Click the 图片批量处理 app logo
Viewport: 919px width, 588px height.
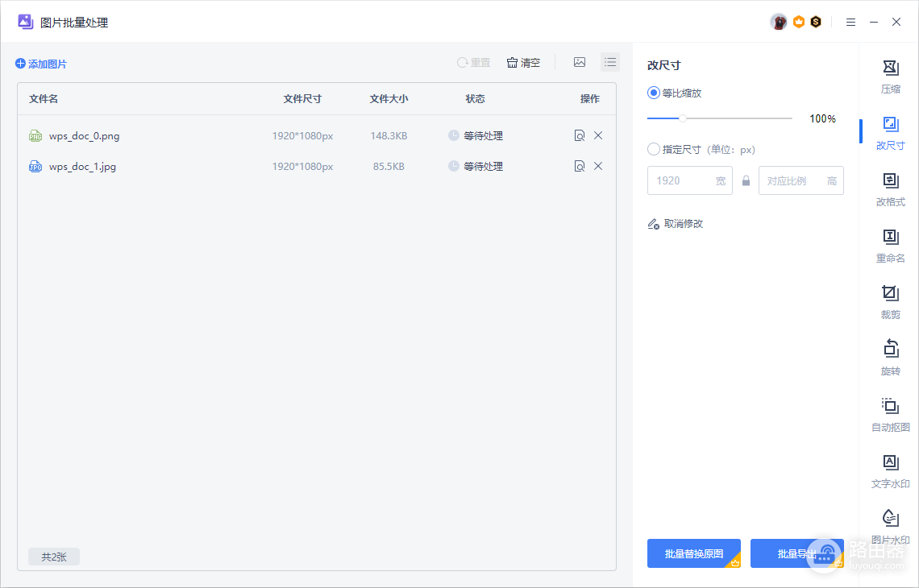tap(25, 23)
